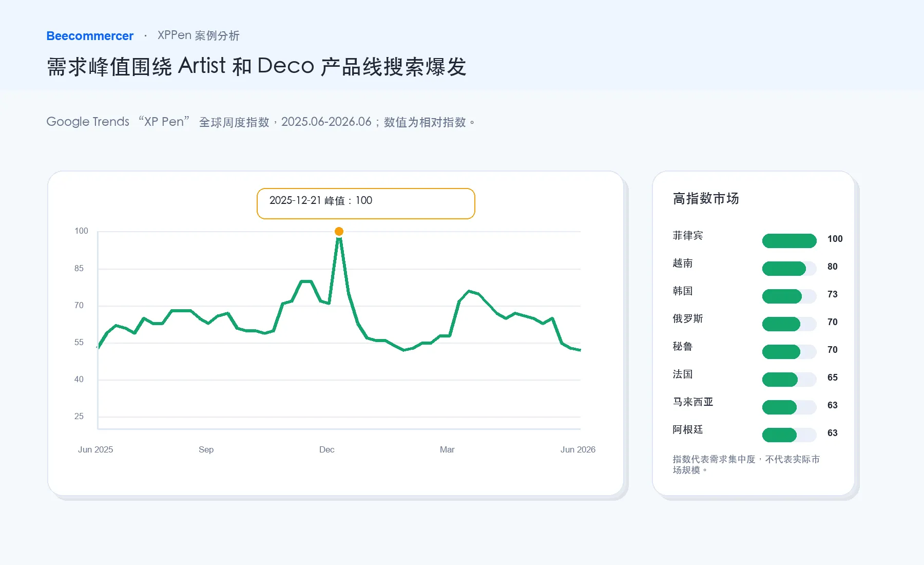The image size is (924, 565).
Task: Click the 100 y-axis tick label
Action: 81,231
